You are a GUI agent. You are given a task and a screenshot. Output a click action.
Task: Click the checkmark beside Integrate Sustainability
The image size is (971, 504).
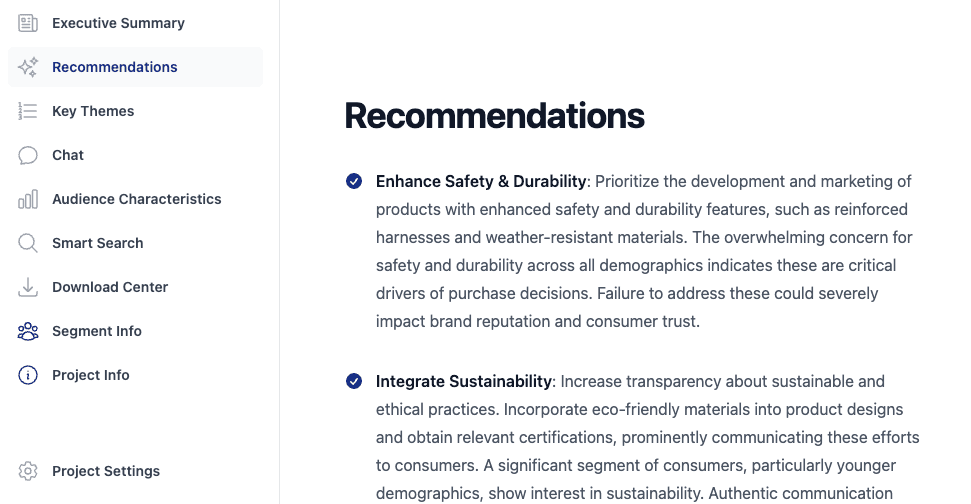click(354, 381)
